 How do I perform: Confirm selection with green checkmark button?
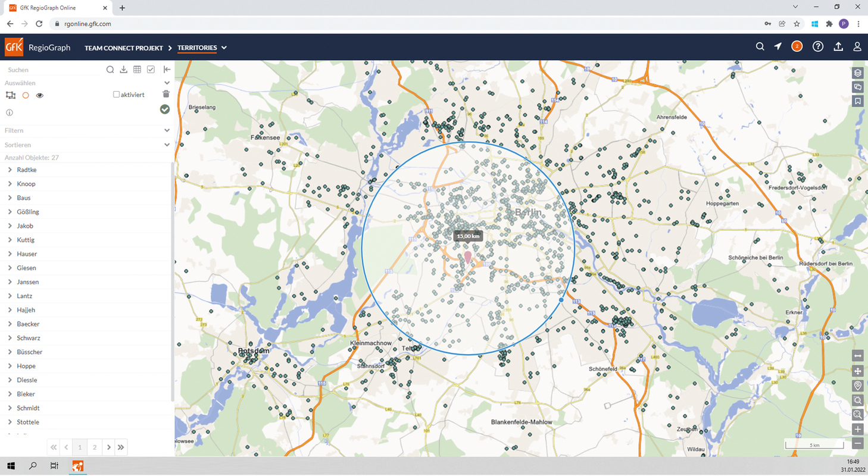(165, 109)
